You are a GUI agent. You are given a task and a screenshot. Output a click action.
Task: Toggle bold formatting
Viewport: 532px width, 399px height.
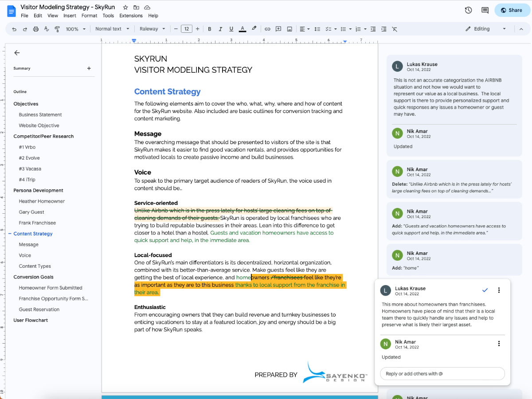[x=210, y=29]
